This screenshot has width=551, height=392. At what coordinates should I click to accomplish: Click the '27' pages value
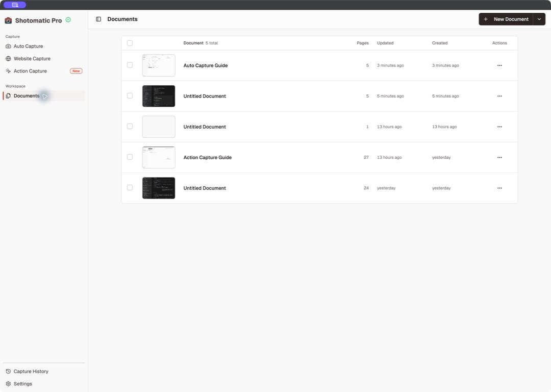[366, 157]
